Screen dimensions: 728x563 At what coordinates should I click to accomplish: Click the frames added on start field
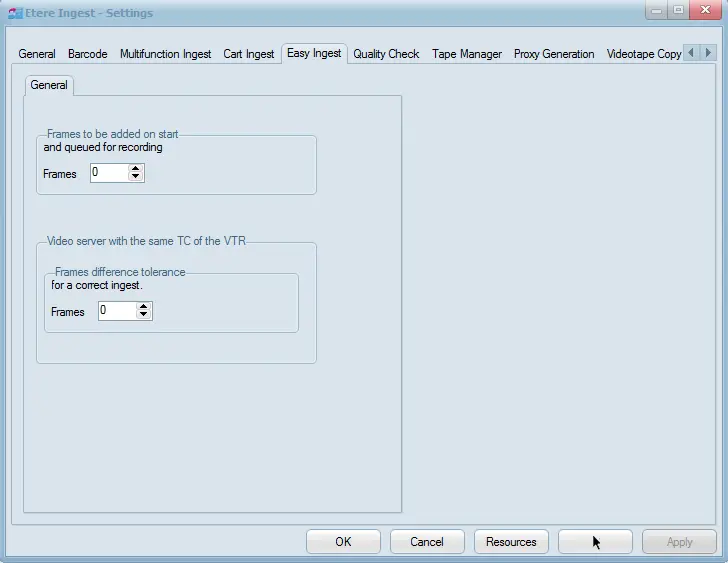coord(109,173)
